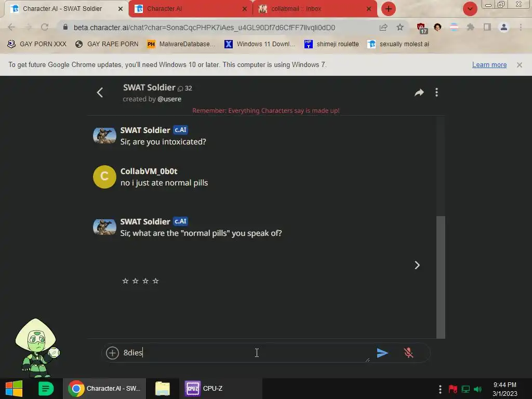Click the chat's vertical scrollbar thumb

coord(441,277)
